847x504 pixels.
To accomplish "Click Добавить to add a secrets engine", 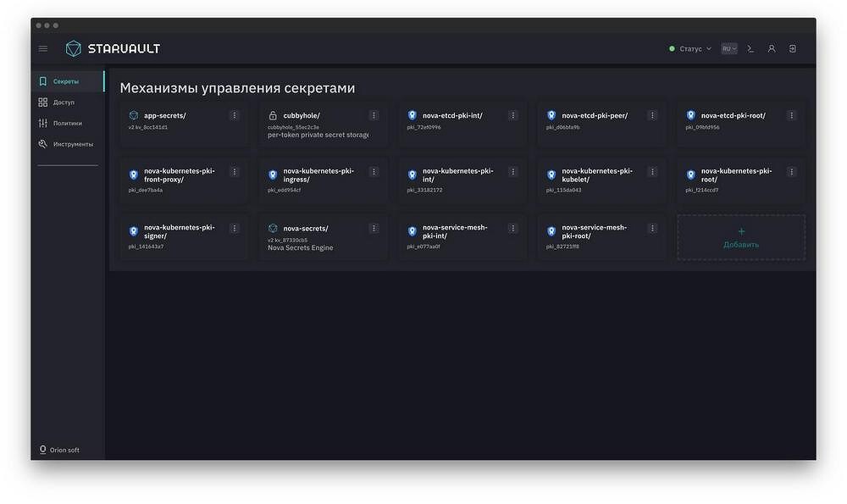I will [x=741, y=237].
